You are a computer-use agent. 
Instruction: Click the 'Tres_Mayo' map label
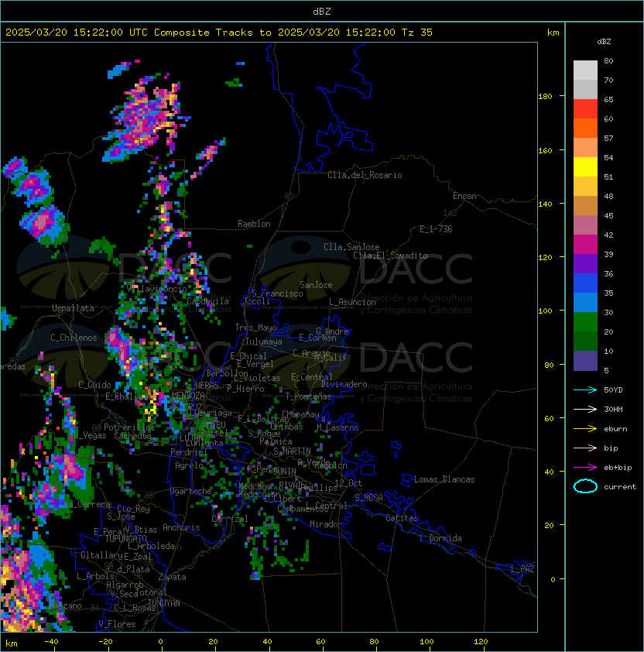click(255, 328)
